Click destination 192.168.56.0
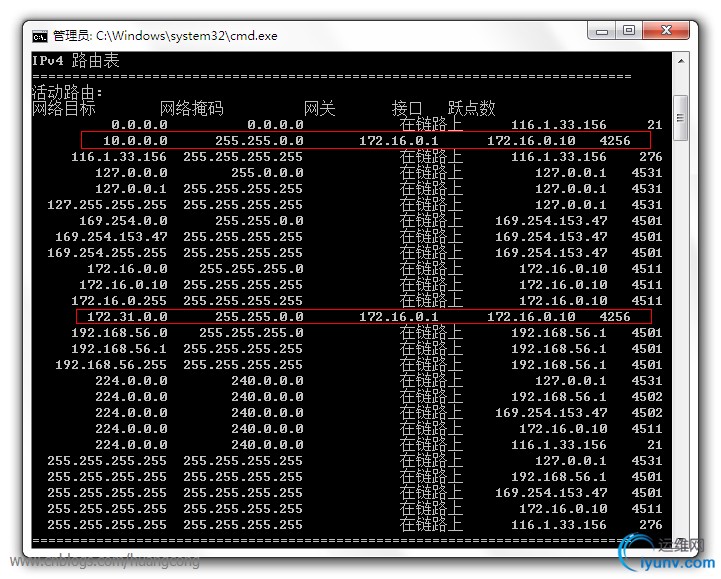 [119, 333]
